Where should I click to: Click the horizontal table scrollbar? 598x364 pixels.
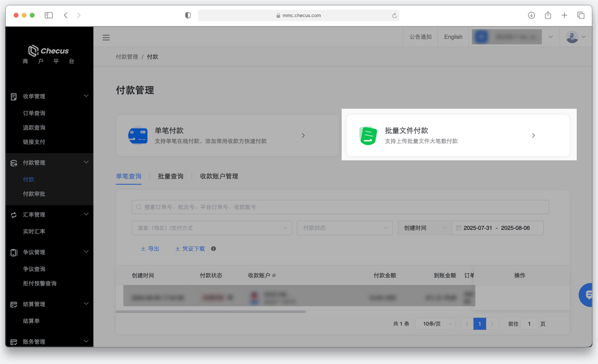click(211, 311)
